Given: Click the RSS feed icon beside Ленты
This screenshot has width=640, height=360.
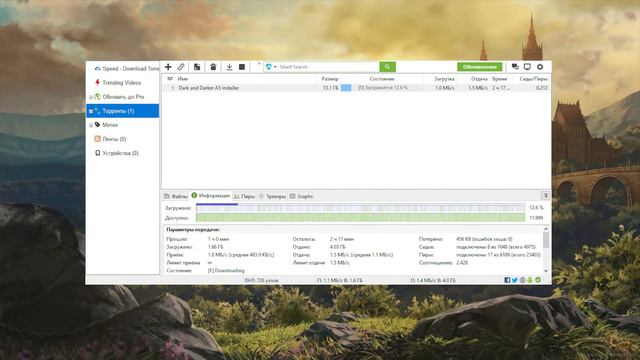Looking at the screenshot, I should click(98, 139).
